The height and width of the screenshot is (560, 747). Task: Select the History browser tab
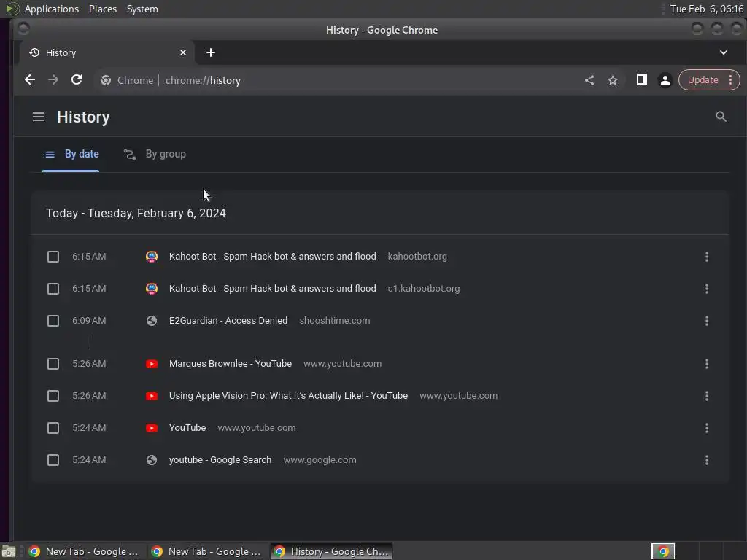[107, 52]
